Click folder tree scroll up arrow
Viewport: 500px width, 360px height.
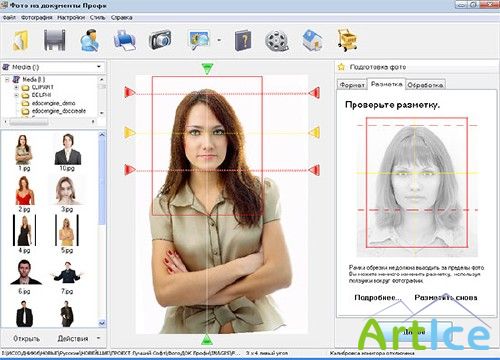coord(102,79)
